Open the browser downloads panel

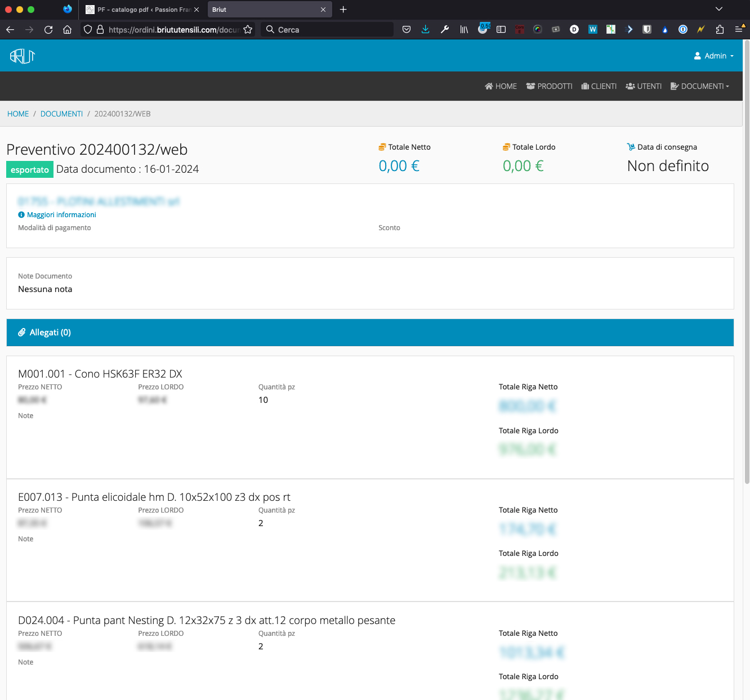pyautogui.click(x=426, y=29)
